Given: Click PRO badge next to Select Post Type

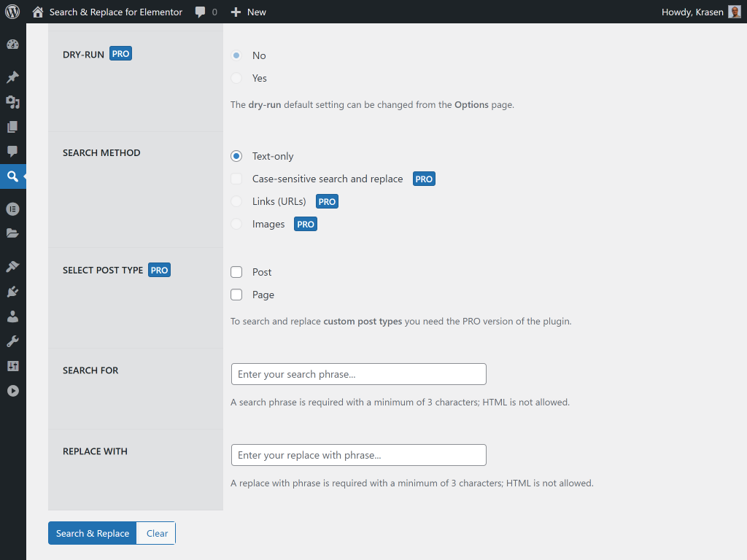Looking at the screenshot, I should 159,270.
